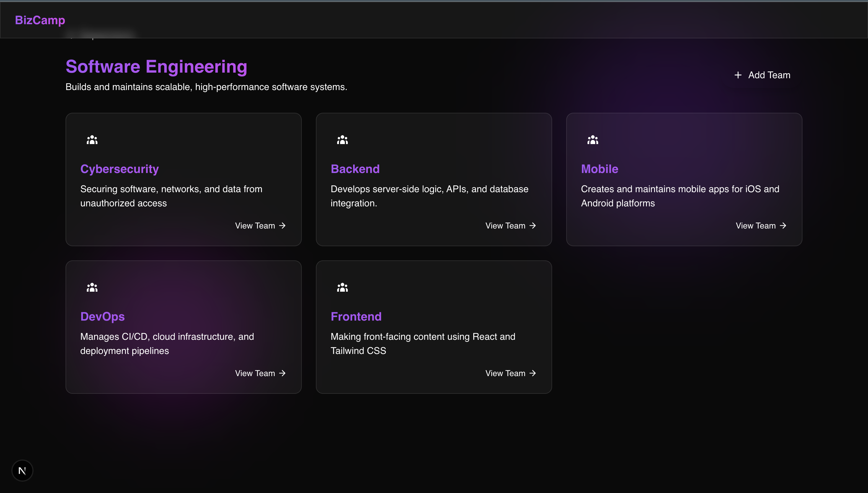Click the arrow next to Frontend View Team
The height and width of the screenshot is (493, 868).
coord(533,373)
